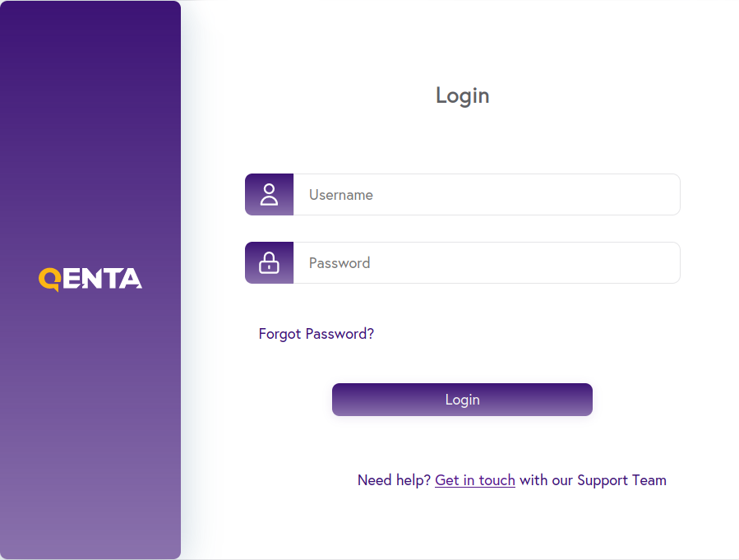Image resolution: width=739 pixels, height=560 pixels.
Task: Click the Login heading at top
Action: [462, 95]
